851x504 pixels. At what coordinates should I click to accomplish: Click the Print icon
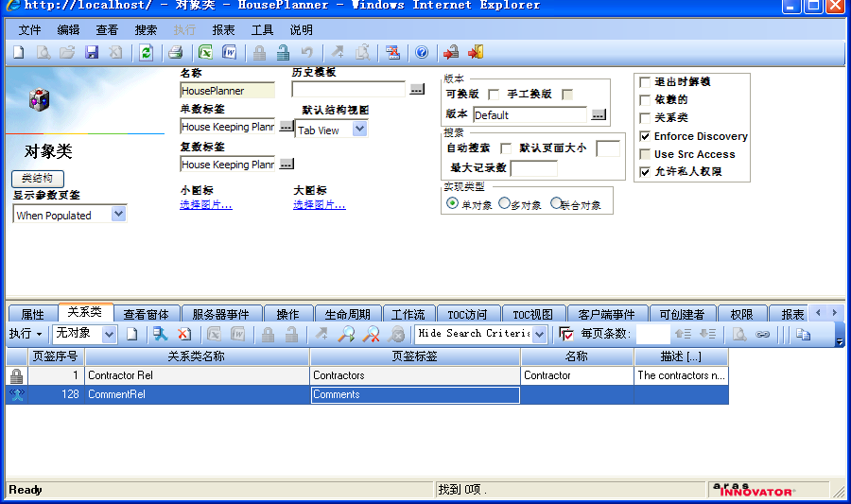coord(175,53)
